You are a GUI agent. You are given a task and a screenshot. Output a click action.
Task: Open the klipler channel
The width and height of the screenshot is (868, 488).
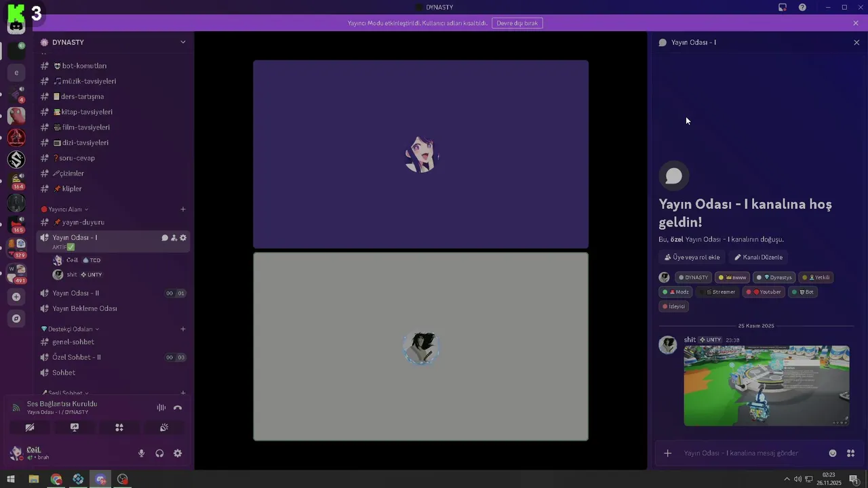tap(113, 189)
